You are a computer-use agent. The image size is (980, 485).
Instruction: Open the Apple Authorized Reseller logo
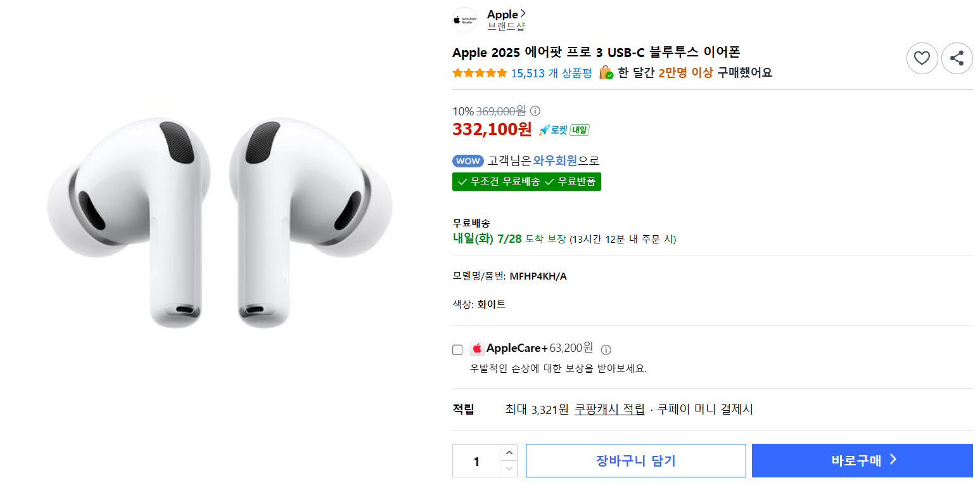coord(465,20)
